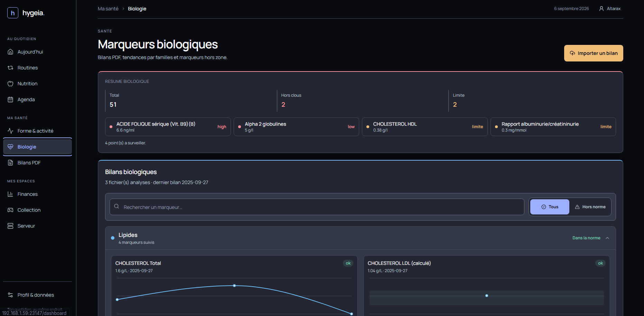Click the Biologie heart icon
This screenshot has height=316, width=644.
tap(10, 147)
